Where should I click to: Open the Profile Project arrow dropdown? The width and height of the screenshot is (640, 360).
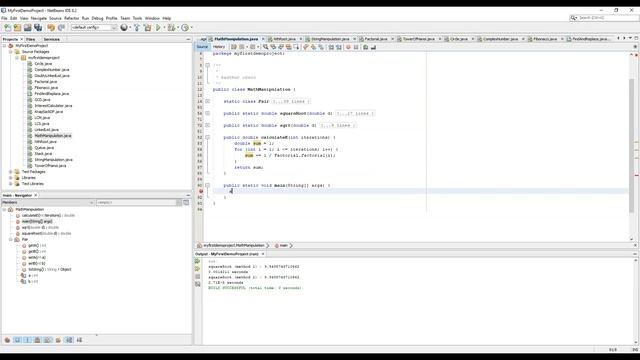pos(191,27)
